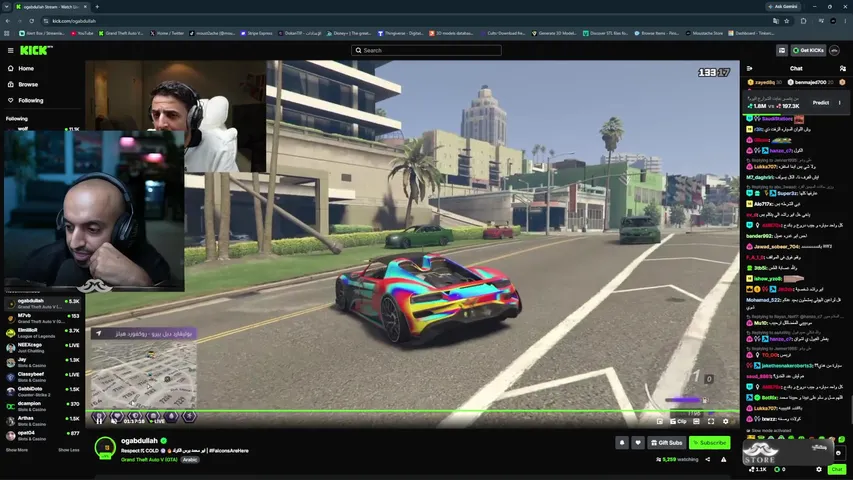Jump to LIVE in the player
The height and width of the screenshot is (480, 853).
[x=157, y=421]
